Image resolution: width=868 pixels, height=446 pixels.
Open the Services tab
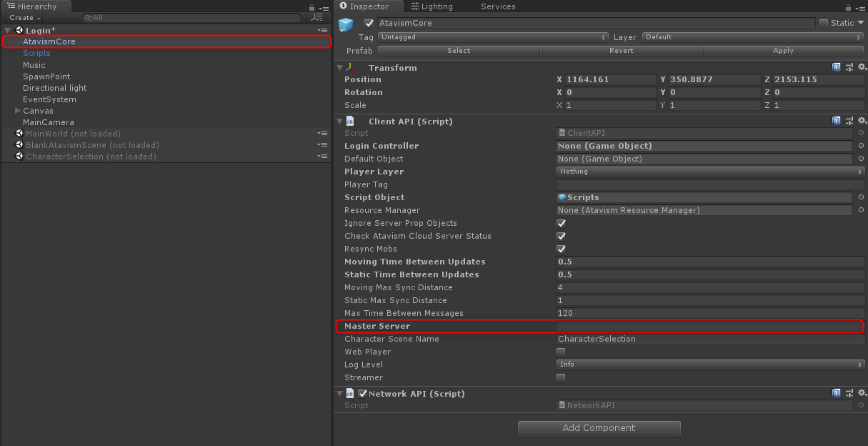(x=497, y=6)
